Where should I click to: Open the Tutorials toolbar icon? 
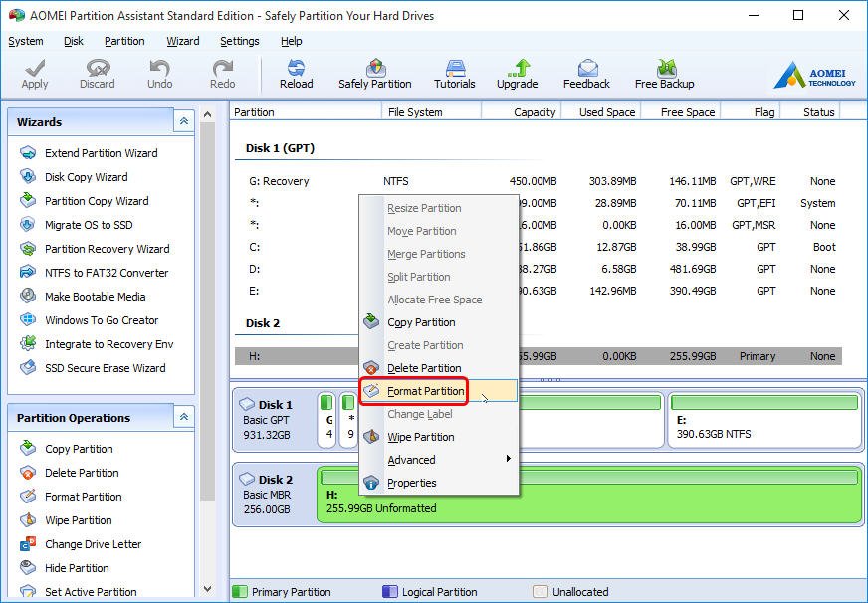[x=455, y=74]
